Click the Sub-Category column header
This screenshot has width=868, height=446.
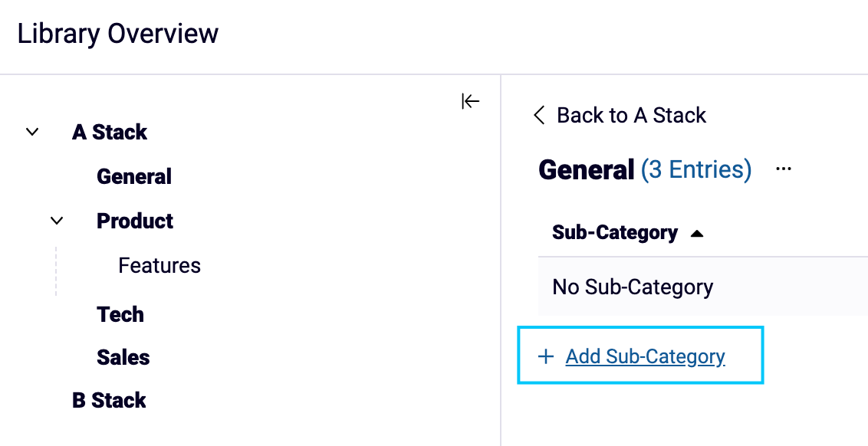613,232
